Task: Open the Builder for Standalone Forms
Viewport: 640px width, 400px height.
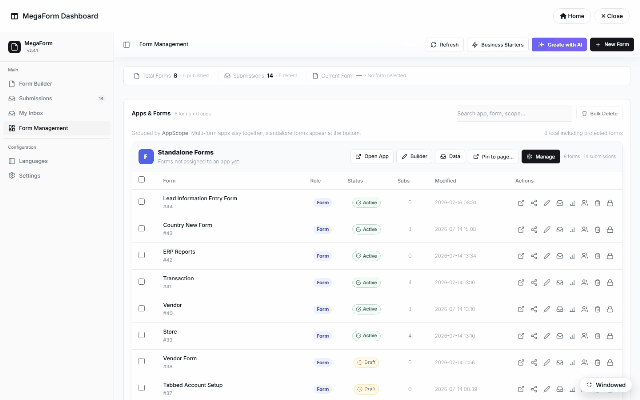Action: [414, 156]
